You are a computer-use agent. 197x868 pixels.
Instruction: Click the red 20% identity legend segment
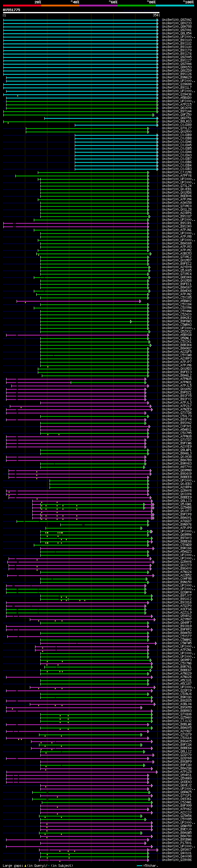(22, 6)
